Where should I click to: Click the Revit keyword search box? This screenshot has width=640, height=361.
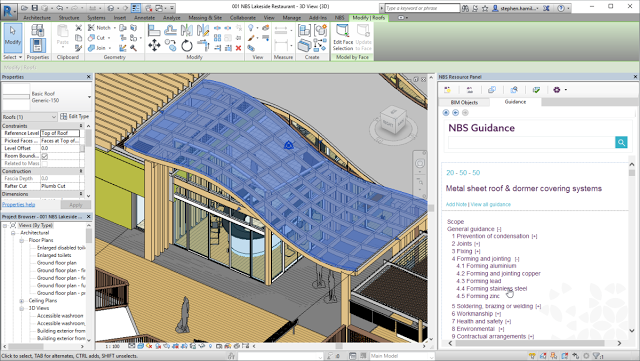422,8
